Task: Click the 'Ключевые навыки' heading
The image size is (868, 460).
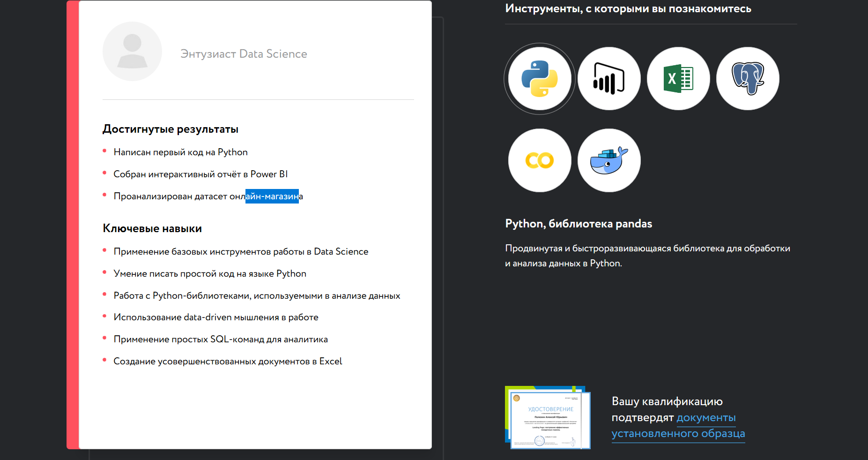Action: tap(152, 228)
